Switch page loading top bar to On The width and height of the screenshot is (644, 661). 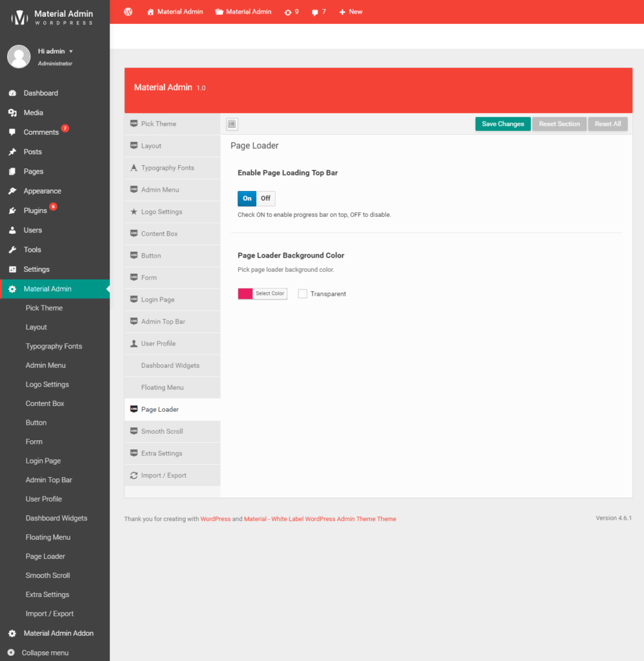click(247, 199)
